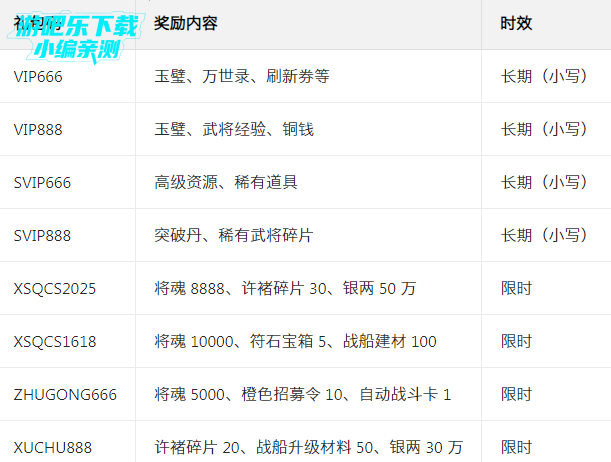The image size is (611, 462).
Task: Select the VIP666 gift code
Action: tap(38, 76)
